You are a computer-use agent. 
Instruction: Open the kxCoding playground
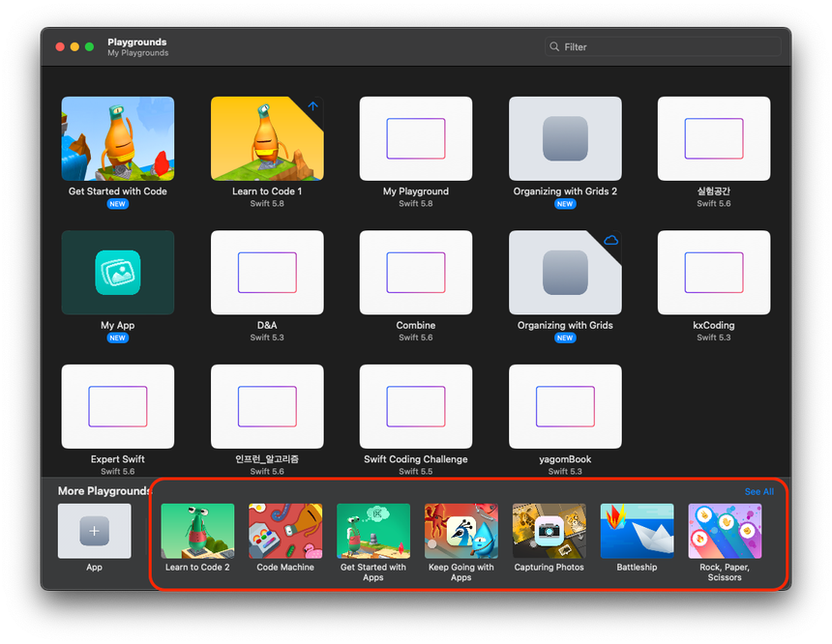click(714, 272)
